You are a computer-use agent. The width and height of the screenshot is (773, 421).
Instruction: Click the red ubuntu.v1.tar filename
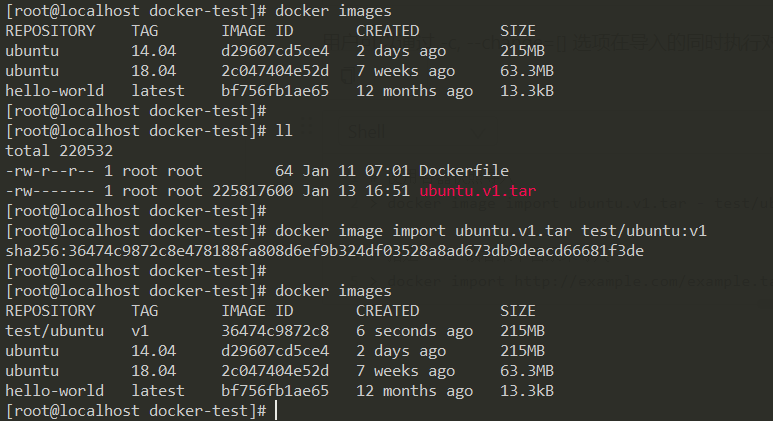pos(478,191)
